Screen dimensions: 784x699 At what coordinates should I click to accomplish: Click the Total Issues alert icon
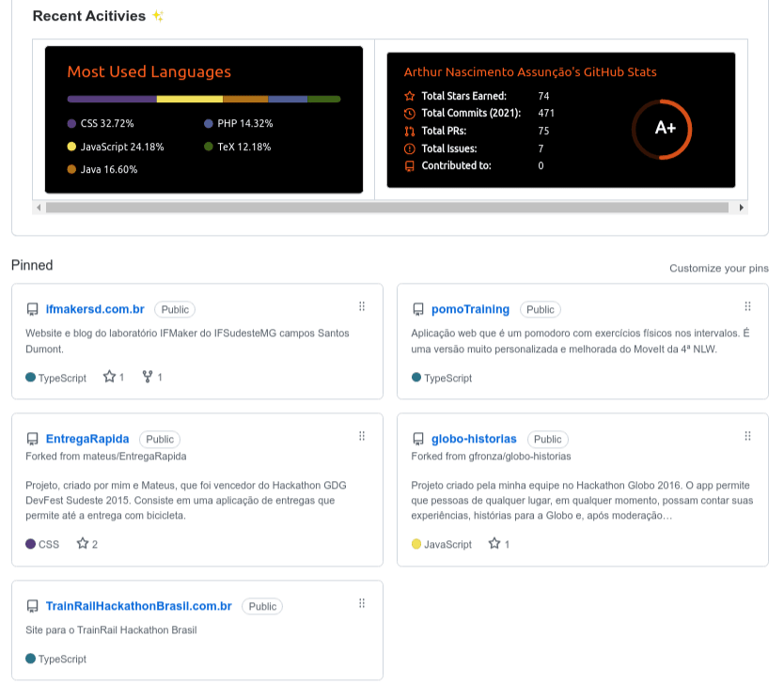pos(410,148)
